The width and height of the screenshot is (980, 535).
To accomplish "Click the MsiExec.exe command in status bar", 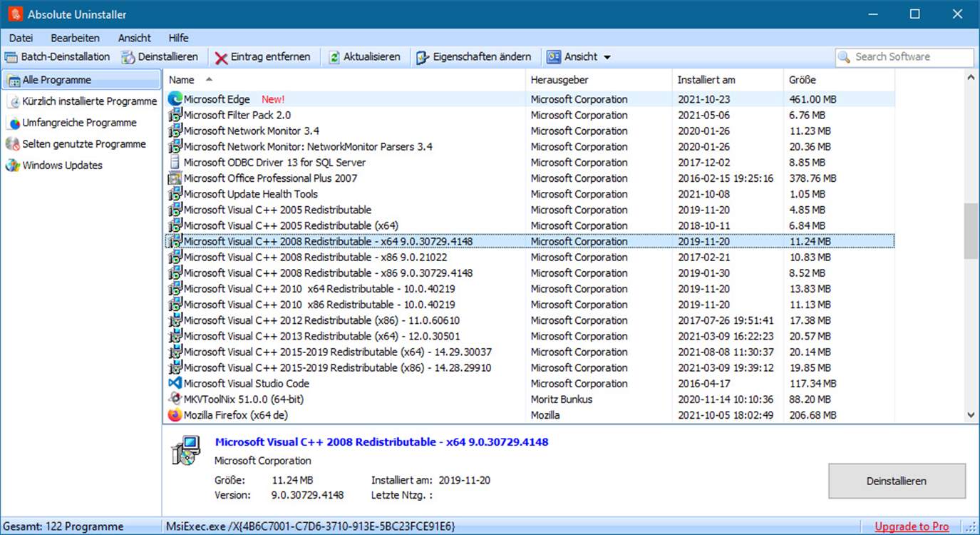I will [x=310, y=526].
